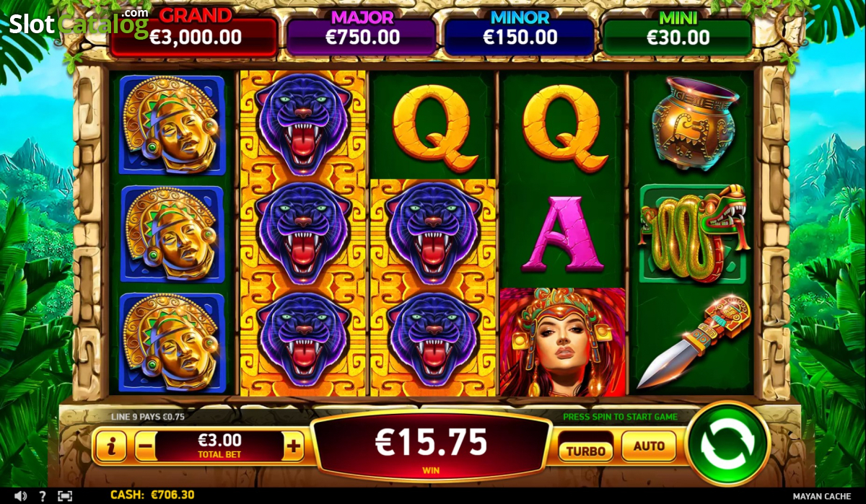Decrease total bet with minus button

pyautogui.click(x=144, y=446)
